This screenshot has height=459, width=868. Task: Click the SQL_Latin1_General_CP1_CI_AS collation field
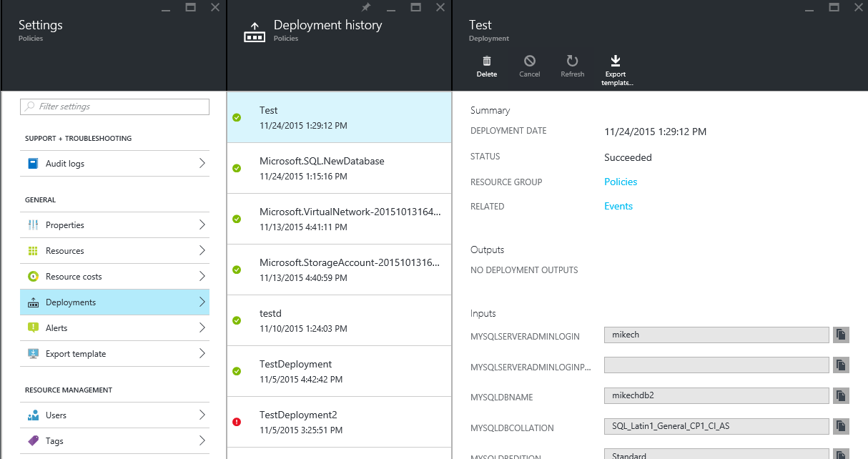point(716,427)
